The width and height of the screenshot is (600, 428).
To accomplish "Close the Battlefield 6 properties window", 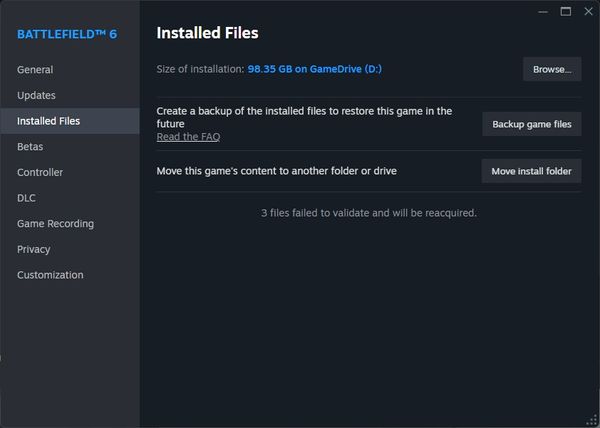I will coord(588,11).
